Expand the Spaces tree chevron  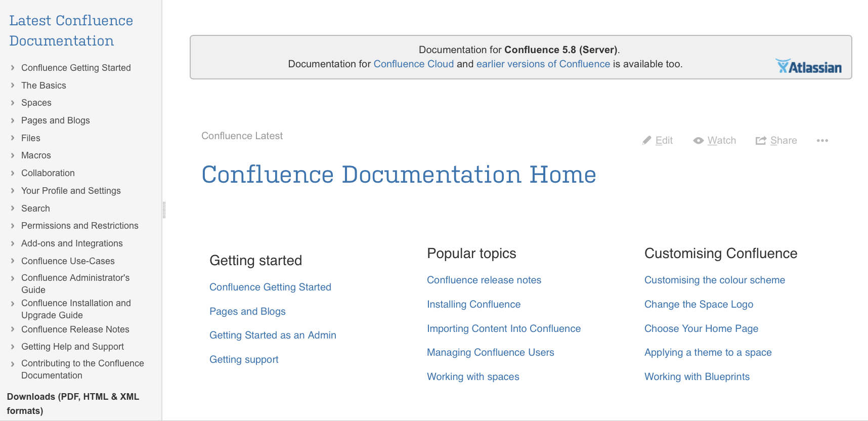click(x=13, y=103)
